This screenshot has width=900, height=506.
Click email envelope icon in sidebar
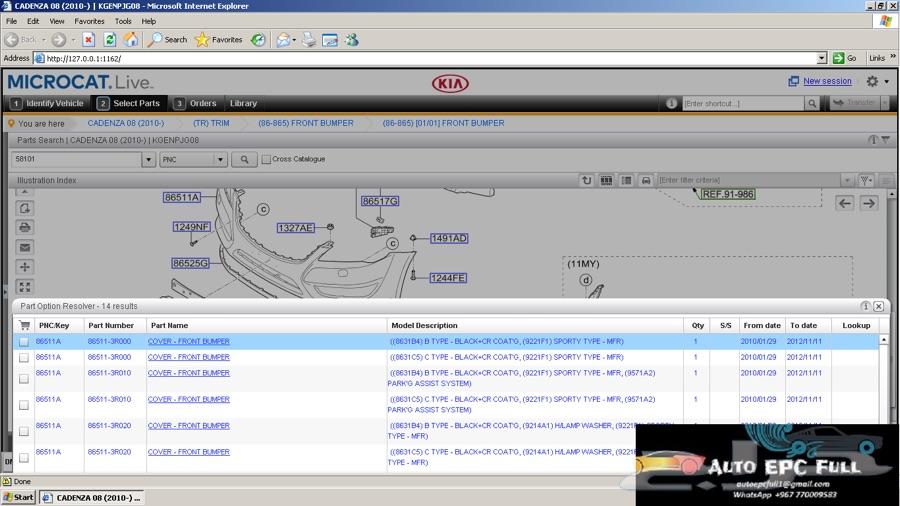click(x=25, y=247)
